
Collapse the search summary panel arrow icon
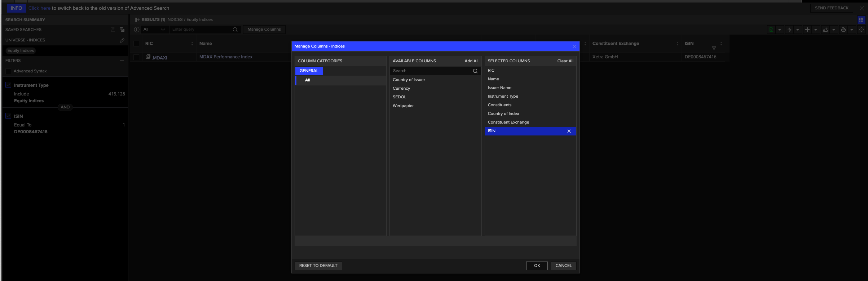pyautogui.click(x=137, y=19)
